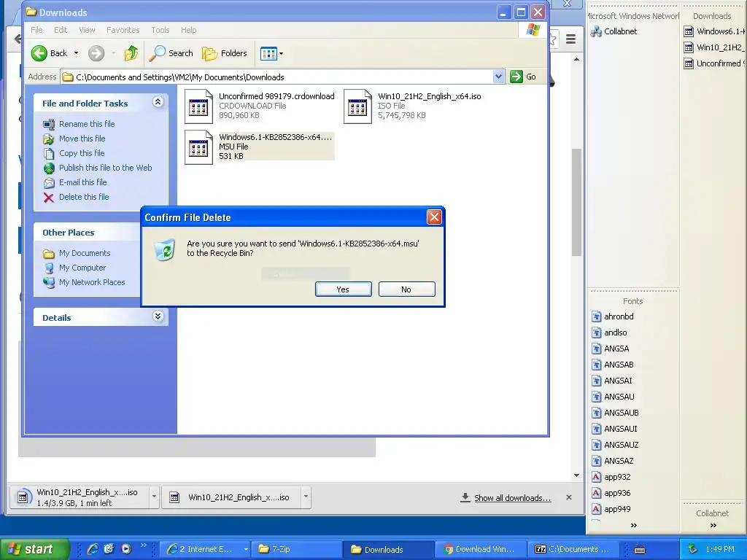Open Collabnet in side toolbar
Screen dimensions: 747x560
614,31
